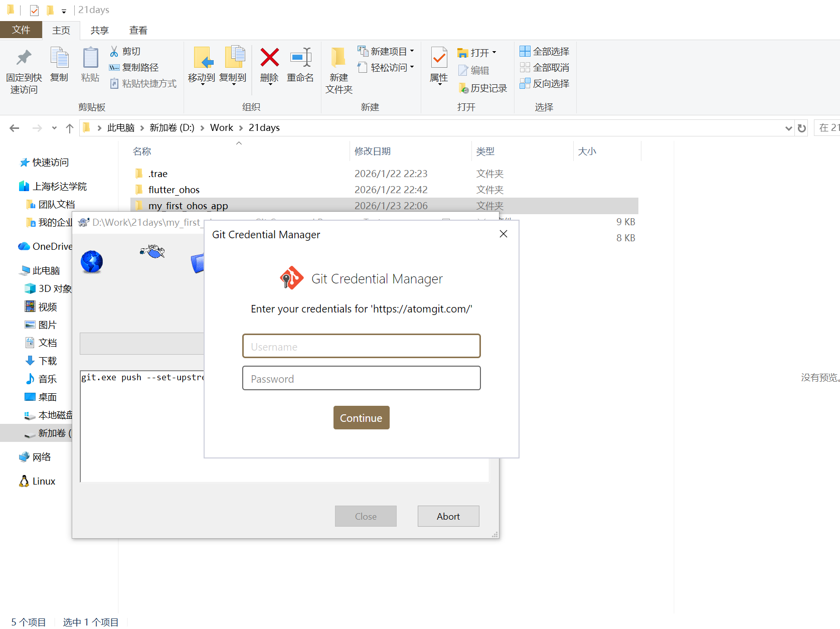840x629 pixels.
Task: Switch to the 查看 ribbon tab
Action: coord(138,30)
